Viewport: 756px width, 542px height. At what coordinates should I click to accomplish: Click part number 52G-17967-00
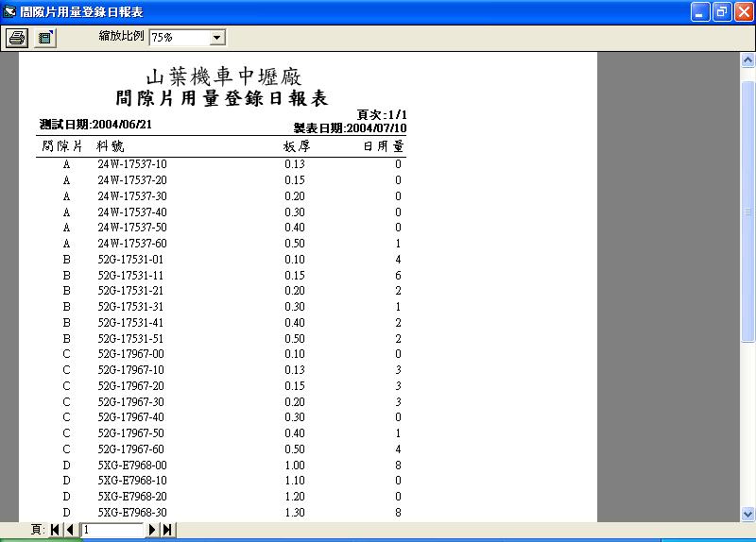pyautogui.click(x=131, y=354)
